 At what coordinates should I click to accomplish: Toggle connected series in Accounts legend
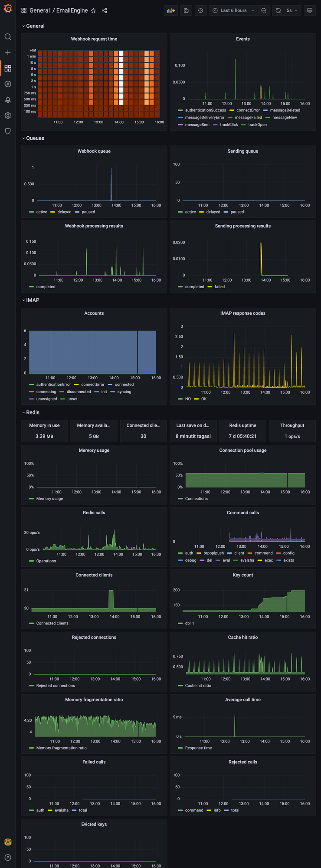tap(124, 385)
